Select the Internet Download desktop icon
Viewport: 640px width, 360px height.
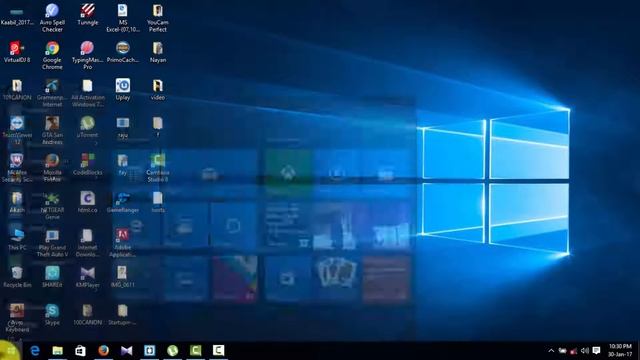click(87, 243)
